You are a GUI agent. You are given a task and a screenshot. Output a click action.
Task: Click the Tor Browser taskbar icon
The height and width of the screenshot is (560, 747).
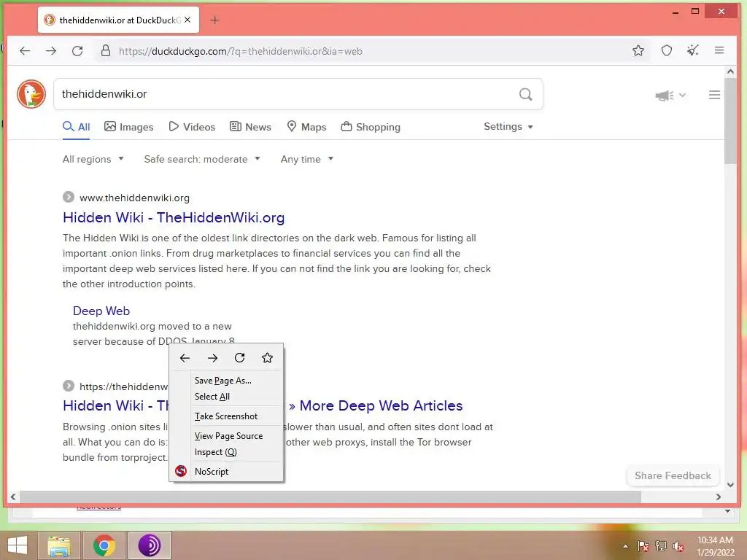click(150, 545)
